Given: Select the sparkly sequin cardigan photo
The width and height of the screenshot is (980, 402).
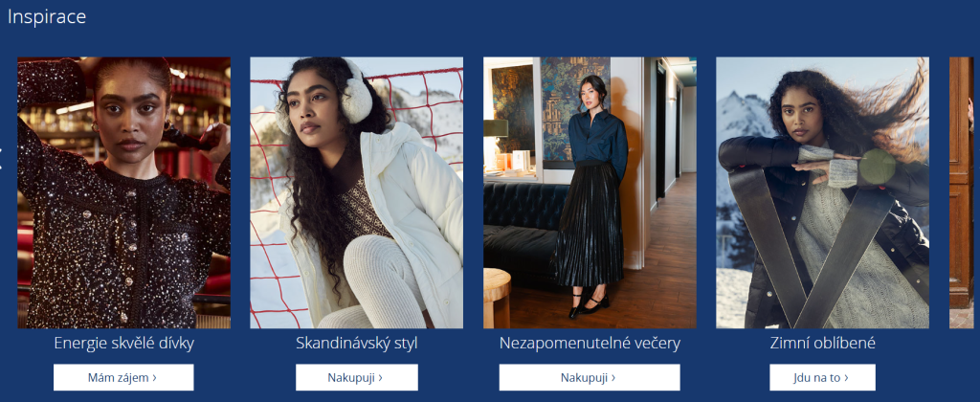Looking at the screenshot, I should (x=123, y=192).
